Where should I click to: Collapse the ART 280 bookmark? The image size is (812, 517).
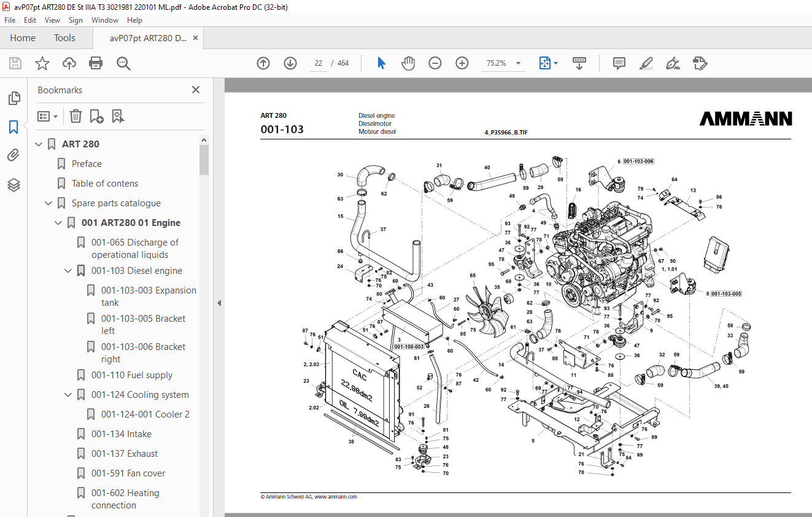pos(39,144)
